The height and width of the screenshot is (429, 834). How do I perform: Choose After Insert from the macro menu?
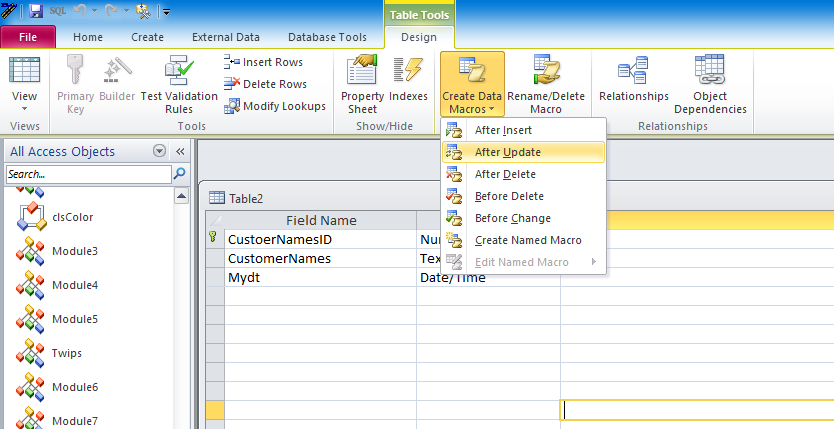524,130
